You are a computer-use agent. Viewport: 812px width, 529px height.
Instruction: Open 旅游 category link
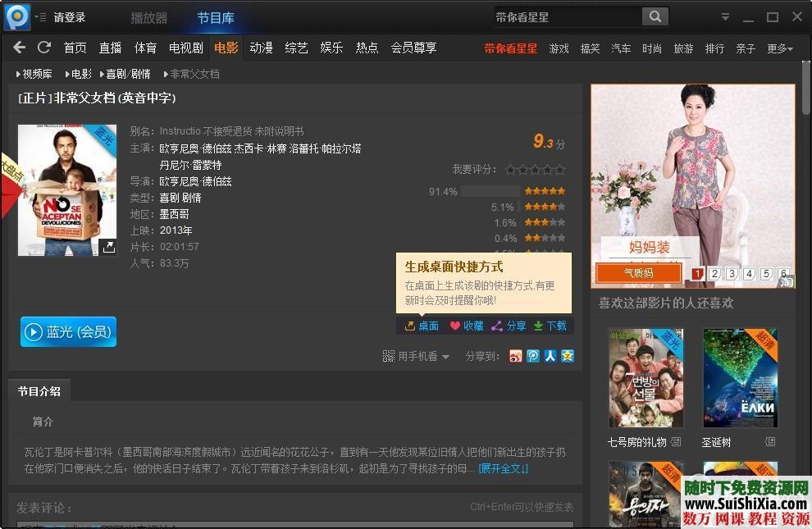tap(683, 48)
